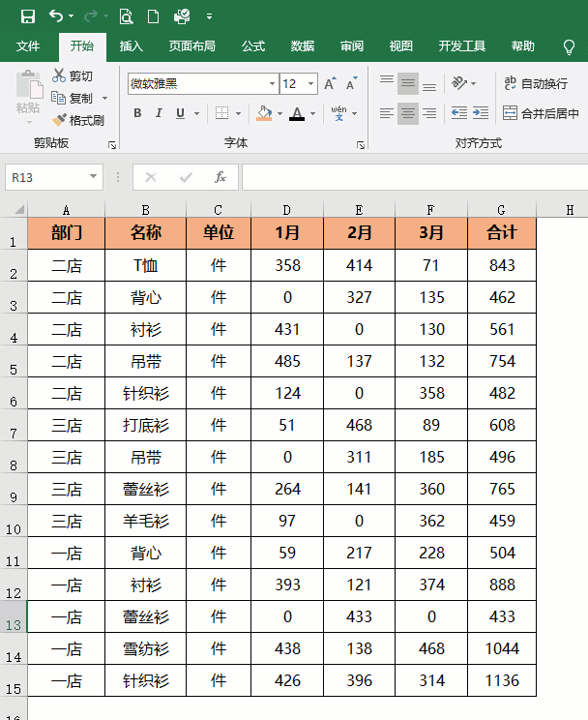
Task: Toggle Center horizontal alignment
Action: point(407,113)
